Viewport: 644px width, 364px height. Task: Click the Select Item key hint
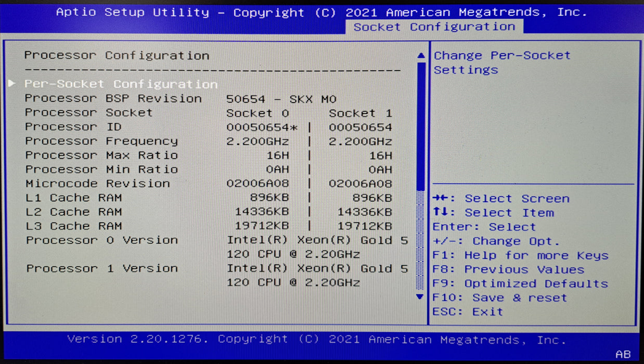pyautogui.click(x=493, y=212)
